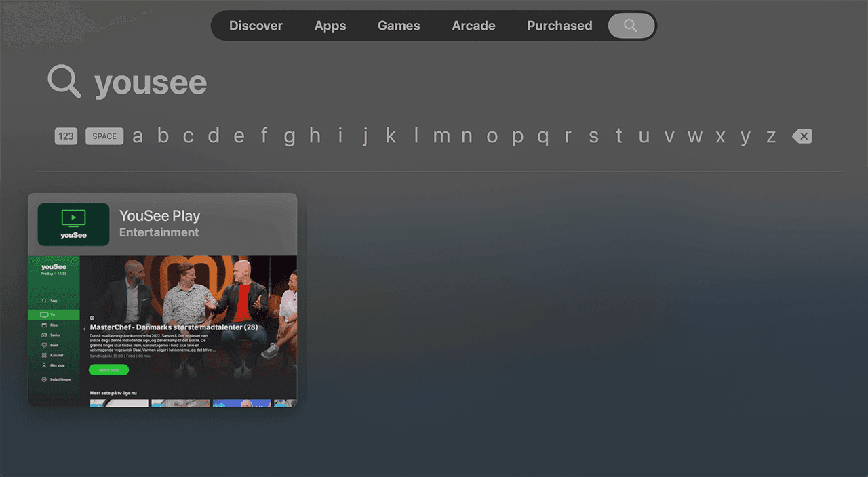Select the letter y on the keyboard
The width and height of the screenshot is (868, 477).
click(x=746, y=136)
